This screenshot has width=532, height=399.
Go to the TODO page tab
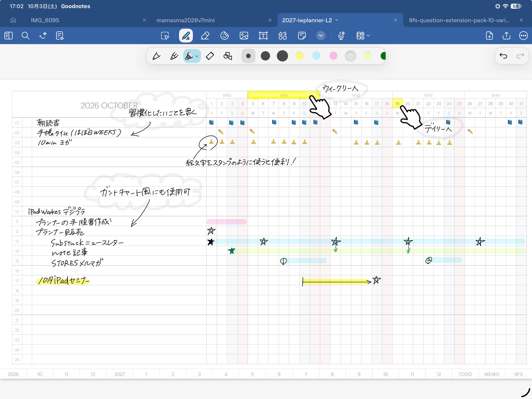click(x=465, y=374)
